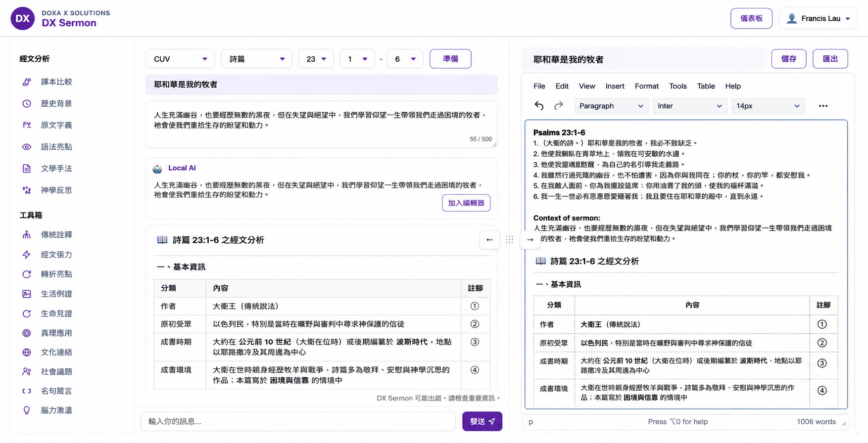
Task: Select 神學反思 theological reflection
Action: coord(47,190)
